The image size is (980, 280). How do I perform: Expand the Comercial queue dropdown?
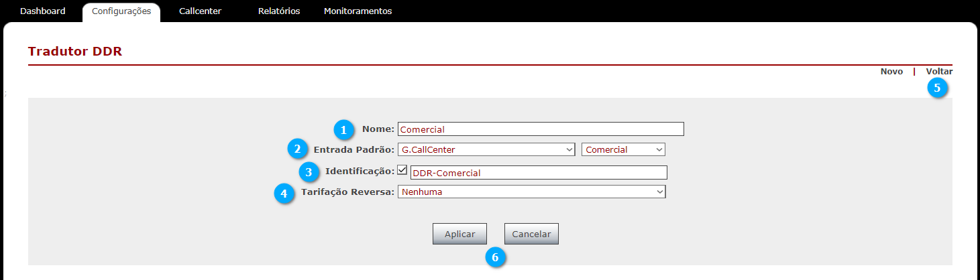click(x=624, y=149)
